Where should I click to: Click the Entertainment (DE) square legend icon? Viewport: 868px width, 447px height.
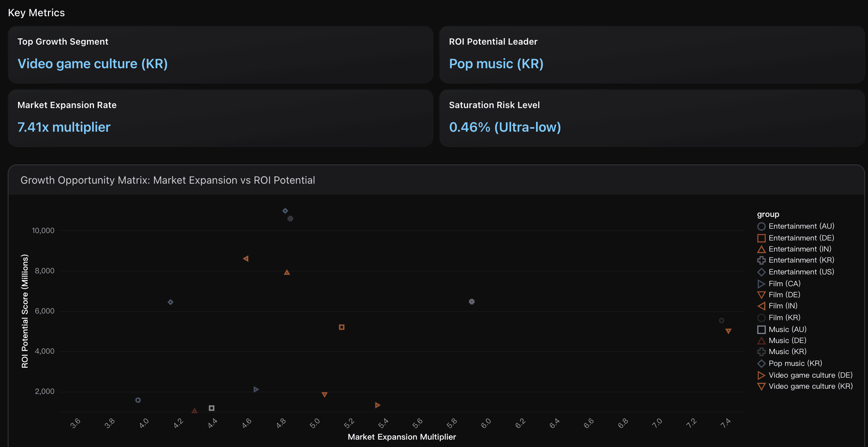coord(762,238)
